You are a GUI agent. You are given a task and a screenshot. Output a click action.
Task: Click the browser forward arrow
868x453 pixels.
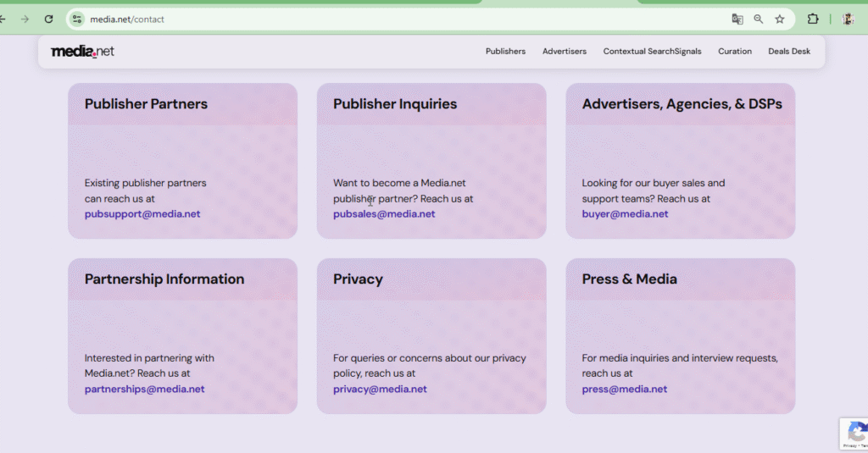tap(25, 19)
